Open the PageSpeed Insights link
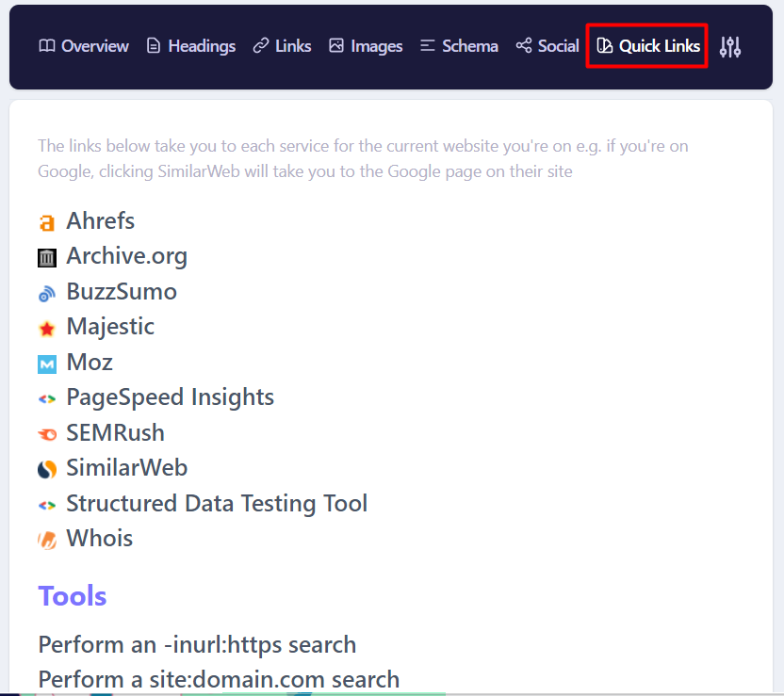The height and width of the screenshot is (696, 784). 171,397
